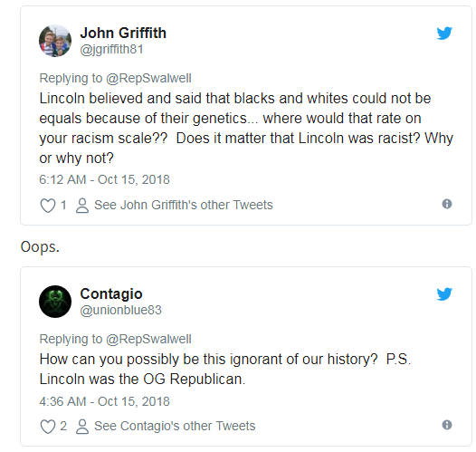Open John Griffith's profile picture

pos(55,41)
